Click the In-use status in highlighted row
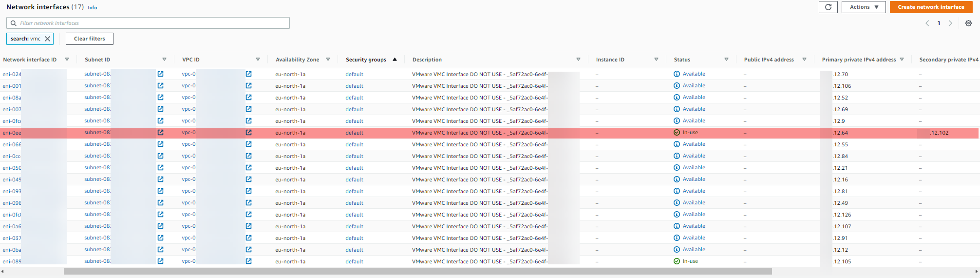The image size is (980, 278). coord(690,133)
